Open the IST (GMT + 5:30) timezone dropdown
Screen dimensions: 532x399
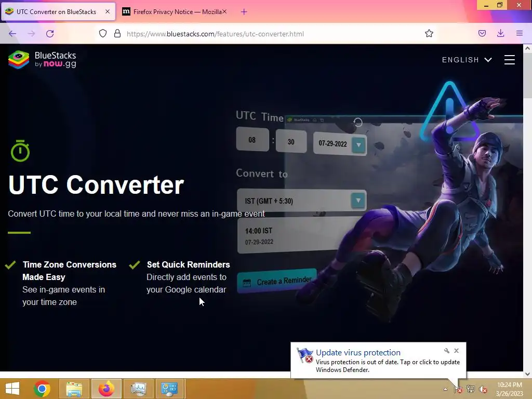[358, 201]
